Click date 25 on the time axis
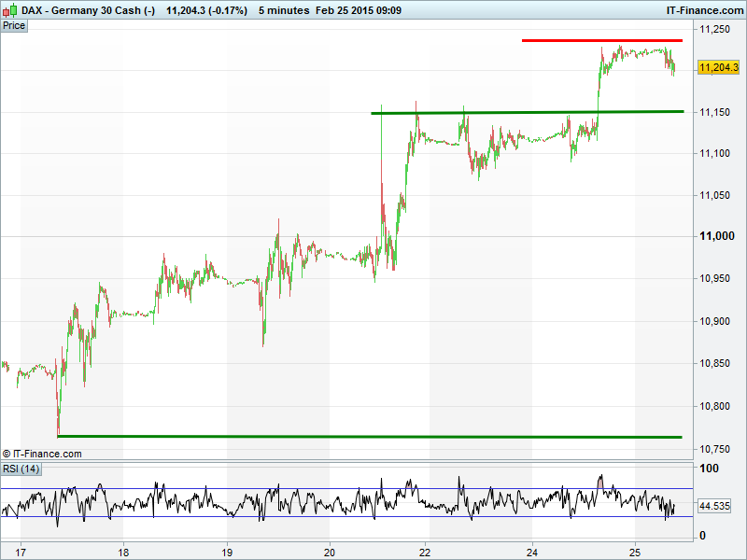747x560 pixels. (635, 551)
